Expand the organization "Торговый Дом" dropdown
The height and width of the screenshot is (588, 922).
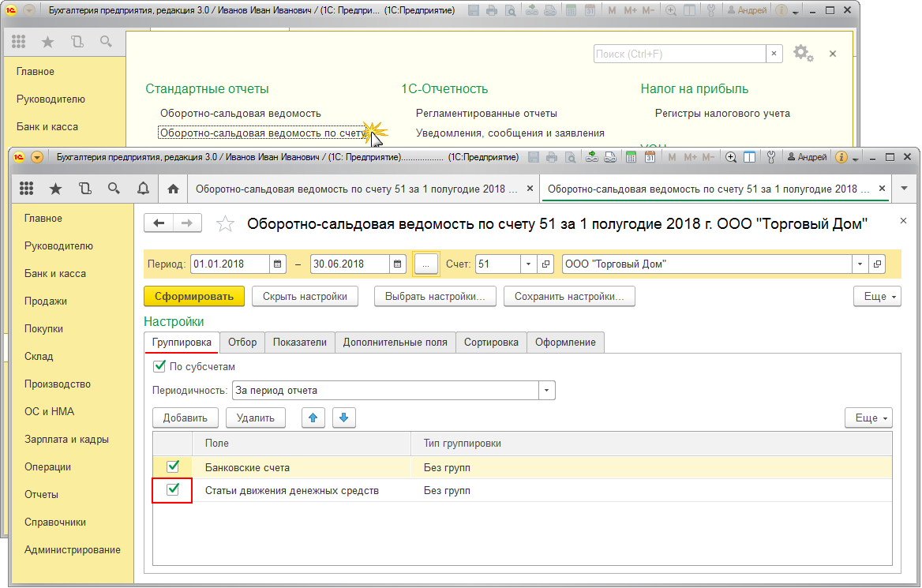click(860, 264)
